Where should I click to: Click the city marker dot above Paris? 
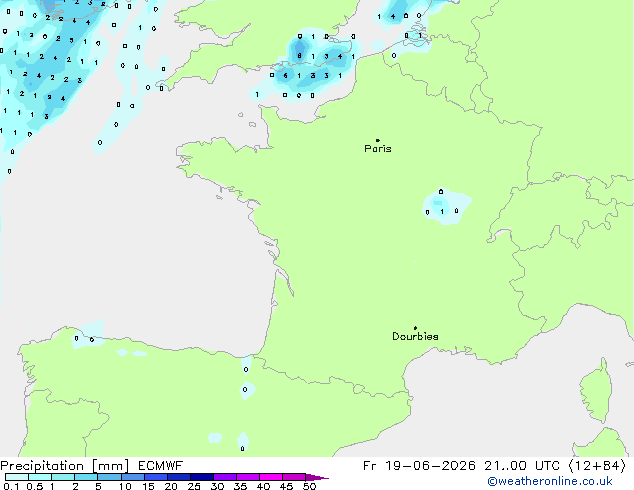tap(378, 140)
